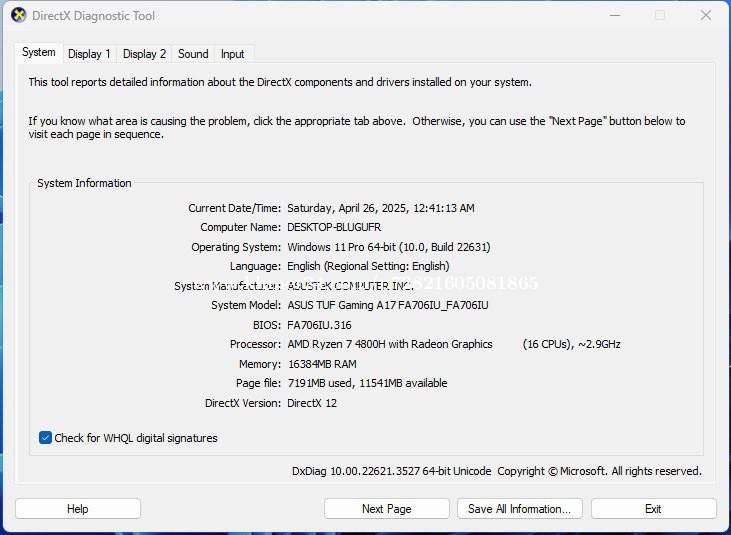Click the Processor value AMD Ryzen 7 4800H
The width and height of the screenshot is (731, 535).
point(389,344)
